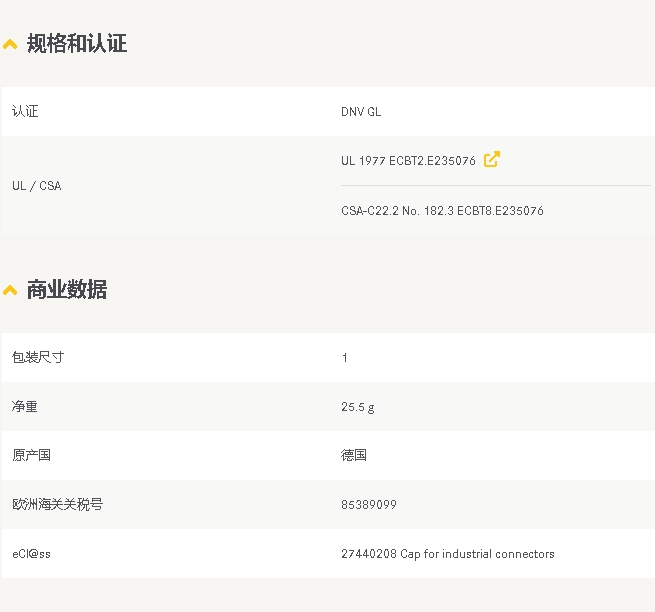Click the 原产国 row label
Viewport: 655px width, 612px height.
pos(31,455)
